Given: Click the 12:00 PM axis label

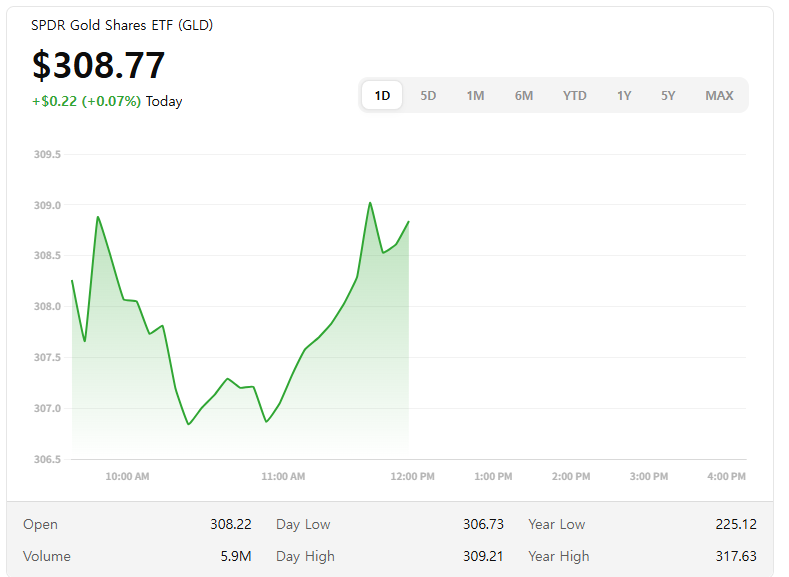Looking at the screenshot, I should click(x=412, y=476).
